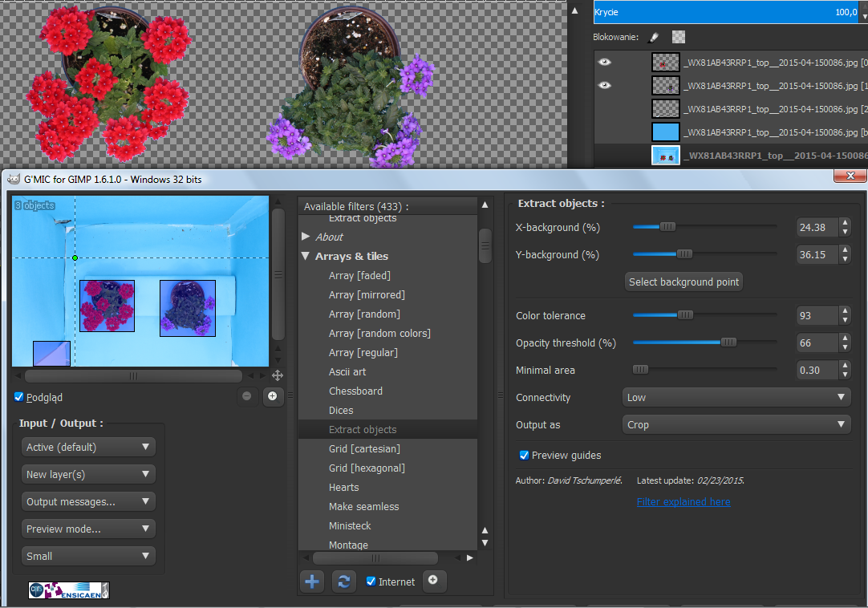
Task: Select the Array [random] filter
Action: 364,314
